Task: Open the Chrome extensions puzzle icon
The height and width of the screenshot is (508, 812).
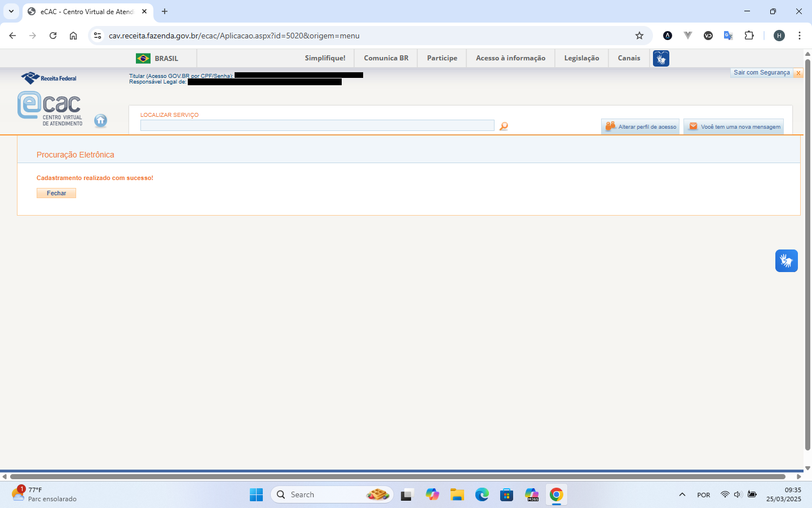Action: [x=749, y=36]
